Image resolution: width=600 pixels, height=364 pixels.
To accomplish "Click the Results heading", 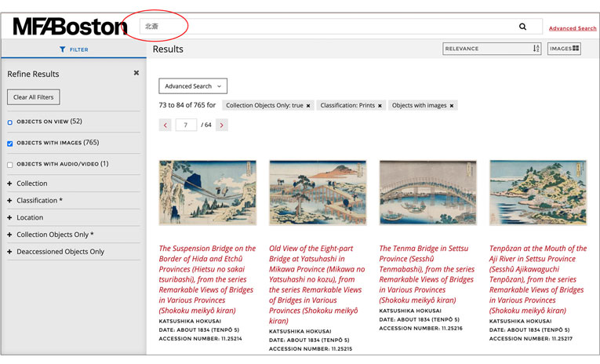I will pos(168,49).
